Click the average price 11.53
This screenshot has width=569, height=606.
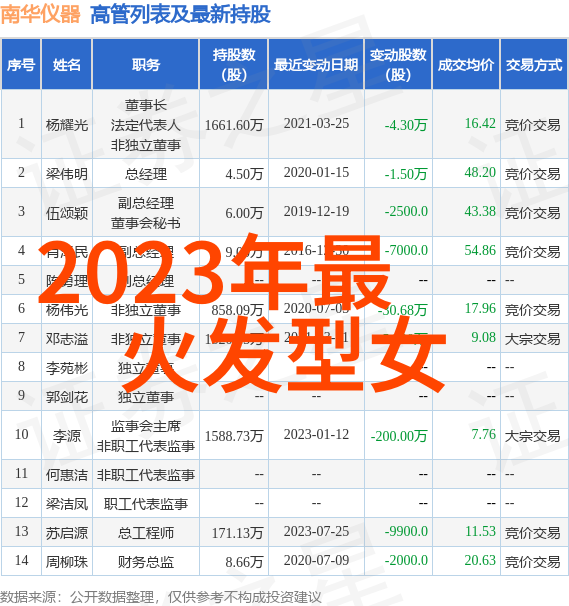(480, 532)
